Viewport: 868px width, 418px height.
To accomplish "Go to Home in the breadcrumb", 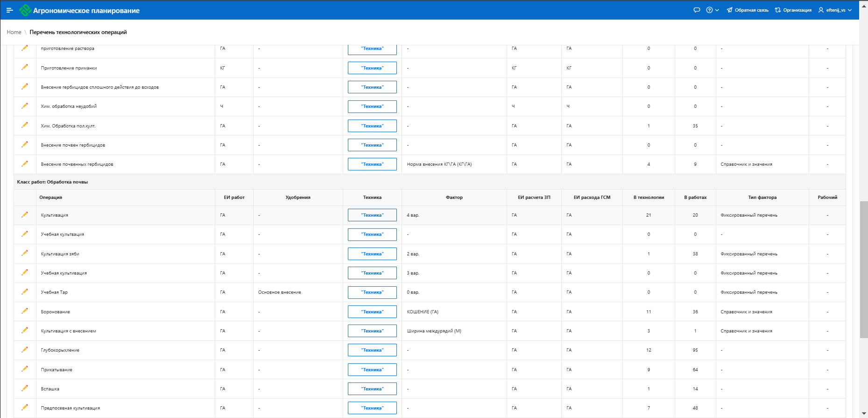I will [14, 32].
